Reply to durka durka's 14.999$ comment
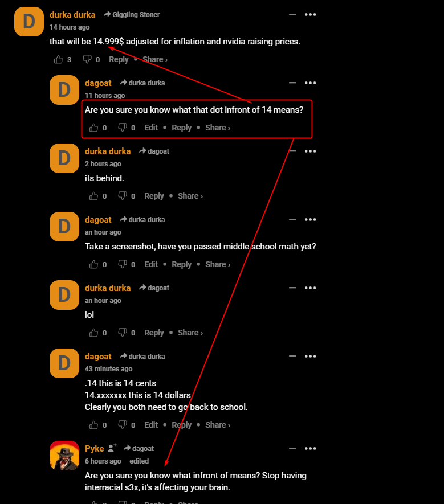Viewport: 444px width, 504px height. 119,59
